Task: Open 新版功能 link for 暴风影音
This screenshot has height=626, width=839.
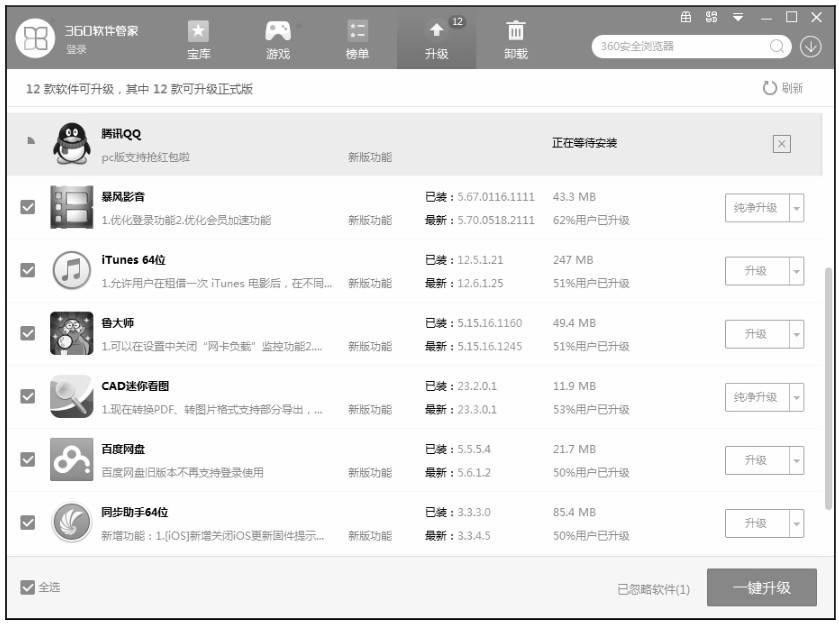Action: tap(370, 220)
